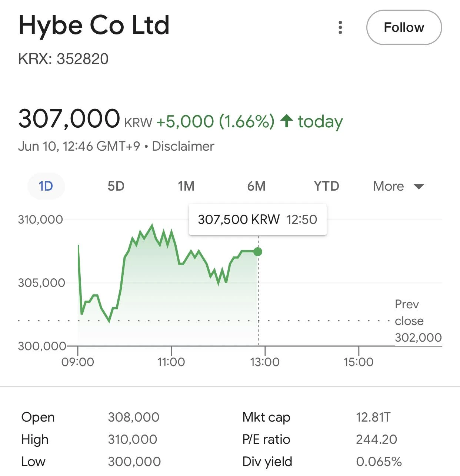The width and height of the screenshot is (460, 476).
Task: Click the green data point on chart
Action: (x=258, y=252)
